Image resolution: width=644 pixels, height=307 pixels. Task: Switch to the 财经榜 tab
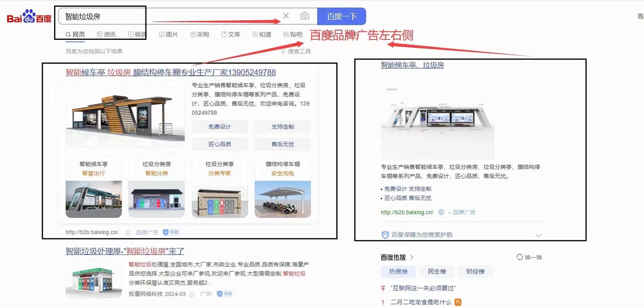475,271
